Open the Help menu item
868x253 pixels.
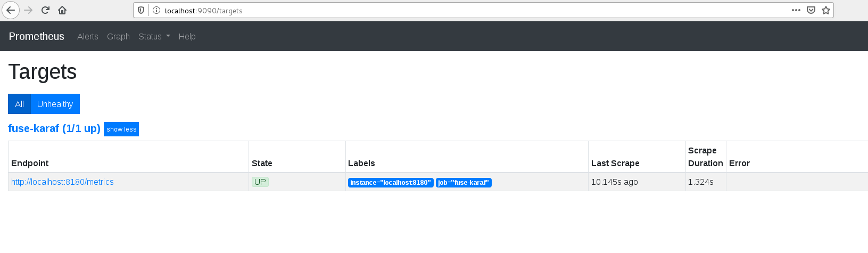187,36
